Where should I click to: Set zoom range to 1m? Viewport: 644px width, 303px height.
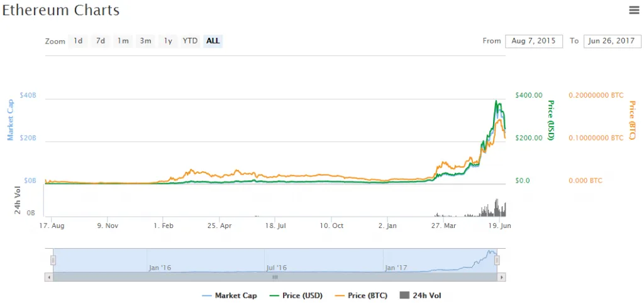click(x=123, y=41)
